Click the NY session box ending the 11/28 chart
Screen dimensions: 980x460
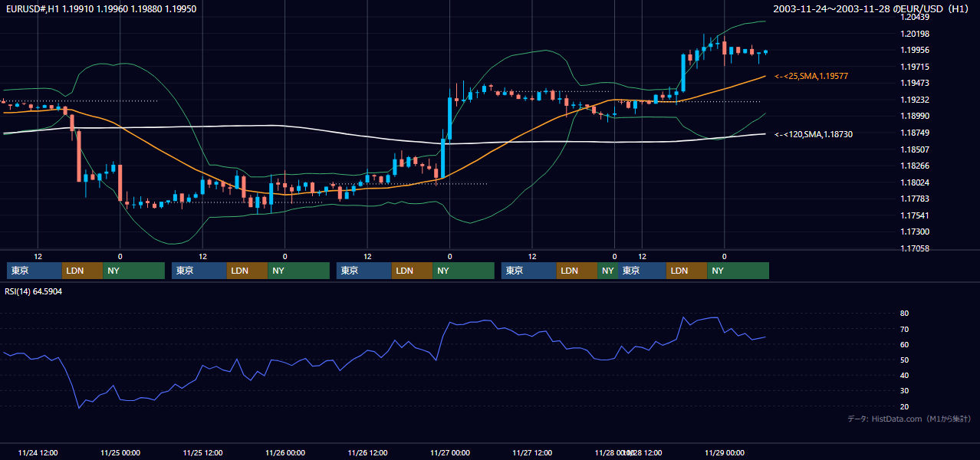738,271
